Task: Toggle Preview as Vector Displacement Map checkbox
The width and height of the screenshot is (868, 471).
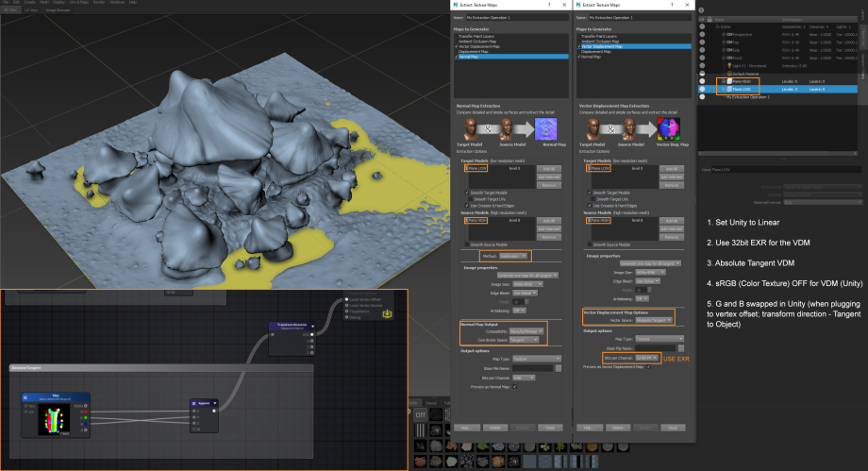Action: 648,367
